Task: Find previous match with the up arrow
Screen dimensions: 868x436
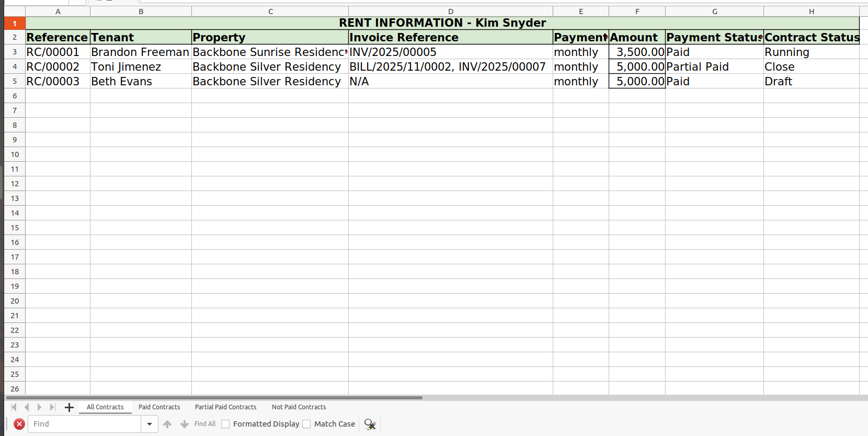Action: (167, 424)
